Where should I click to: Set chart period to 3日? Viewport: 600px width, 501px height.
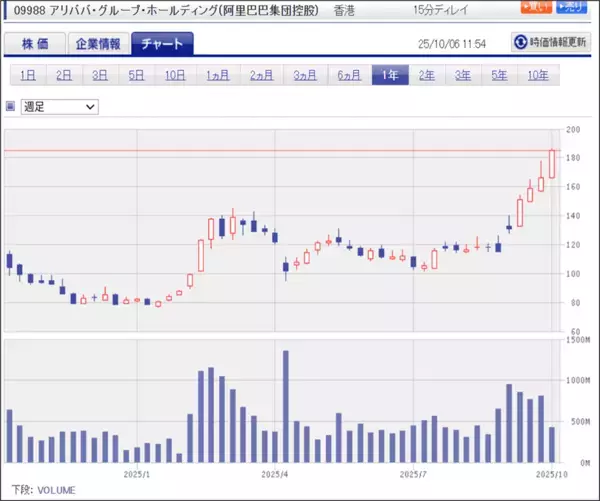click(x=100, y=75)
